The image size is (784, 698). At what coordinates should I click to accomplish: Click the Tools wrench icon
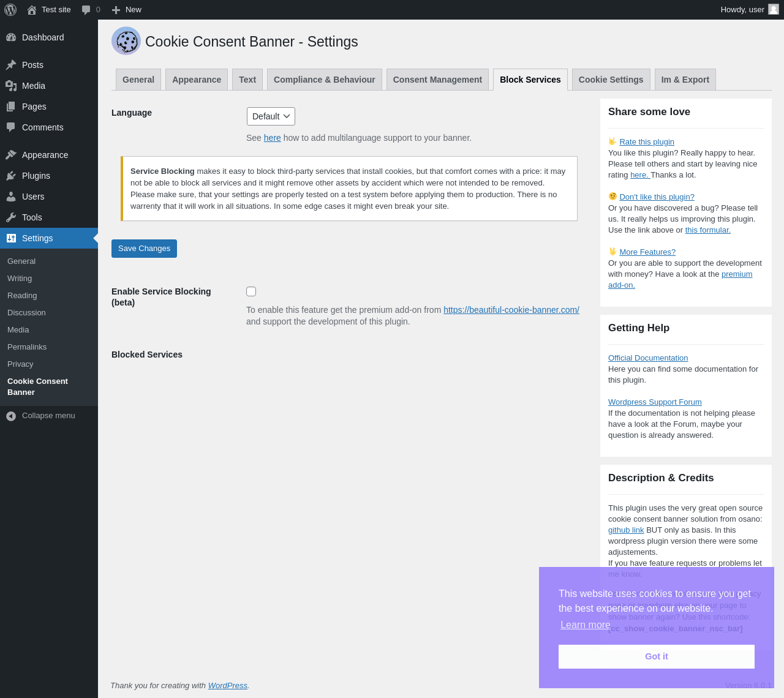11,217
